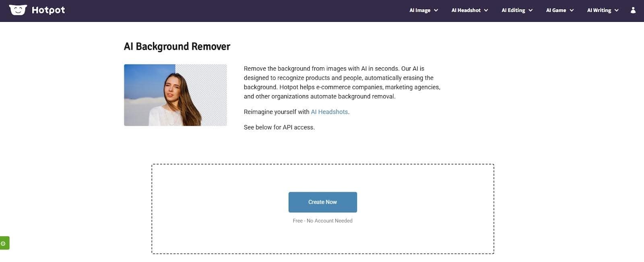Open the AI Image menu label
Screen dimensions: 644x262
click(420, 10)
